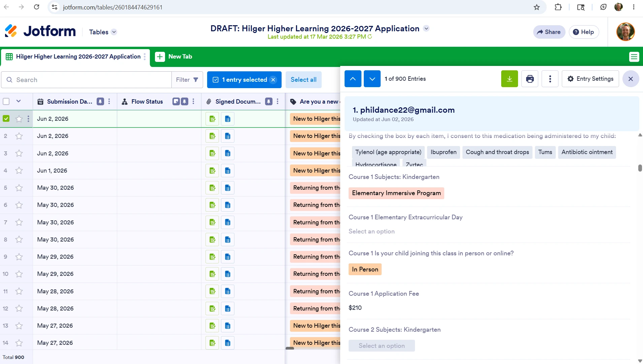
Task: Open entry more options vertical dots
Action: (x=550, y=79)
